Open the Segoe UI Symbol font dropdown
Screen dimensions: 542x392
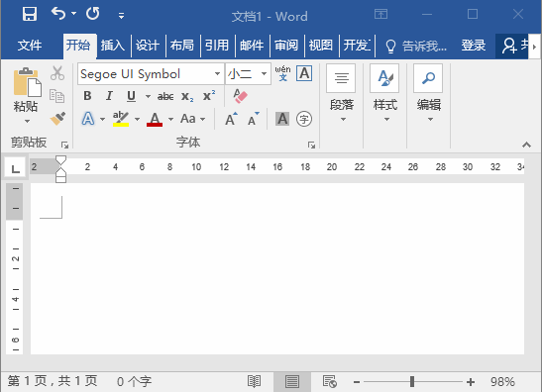tap(217, 73)
